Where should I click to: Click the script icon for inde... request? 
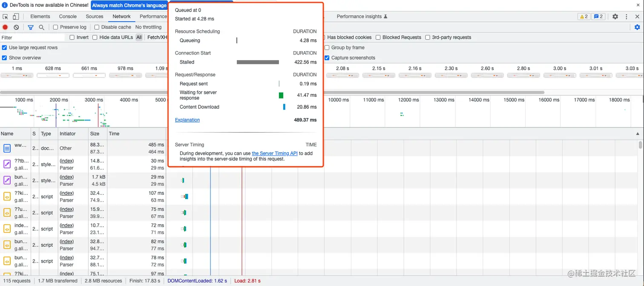tap(7, 229)
